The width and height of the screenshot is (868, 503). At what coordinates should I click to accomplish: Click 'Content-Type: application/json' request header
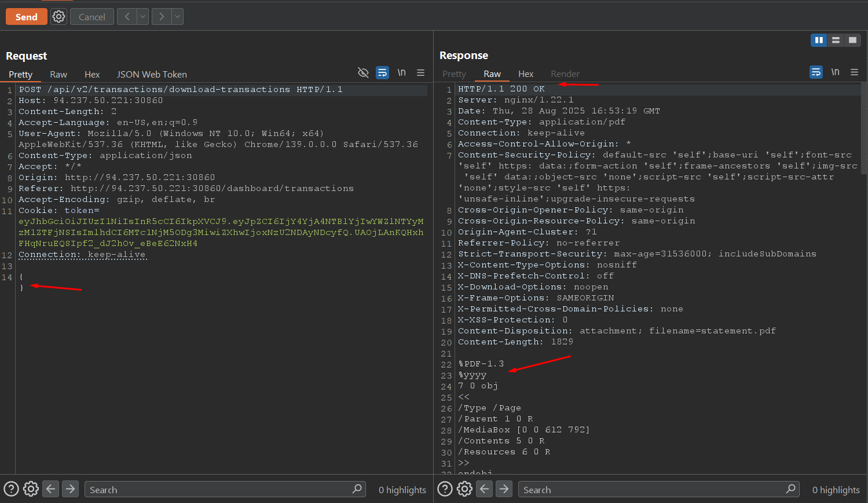[105, 156]
